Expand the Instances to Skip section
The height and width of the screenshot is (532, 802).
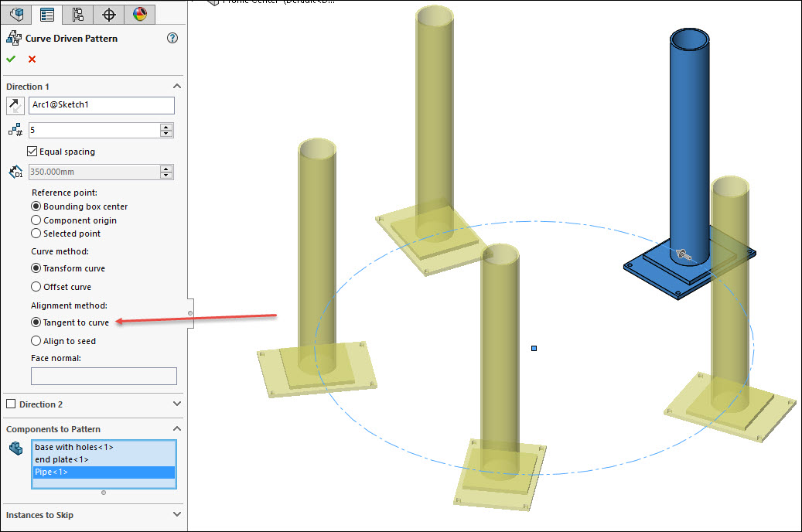tap(177, 514)
